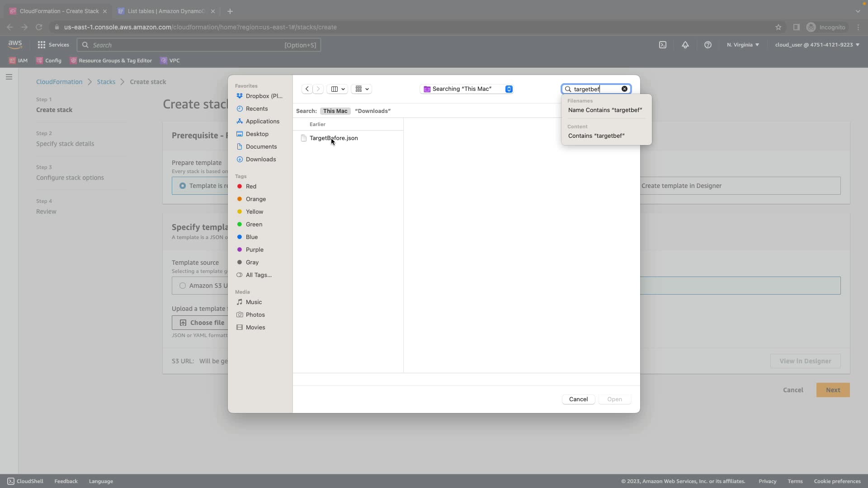Image resolution: width=868 pixels, height=488 pixels.
Task: Open the Searching This Mac location popup
Action: pyautogui.click(x=466, y=89)
